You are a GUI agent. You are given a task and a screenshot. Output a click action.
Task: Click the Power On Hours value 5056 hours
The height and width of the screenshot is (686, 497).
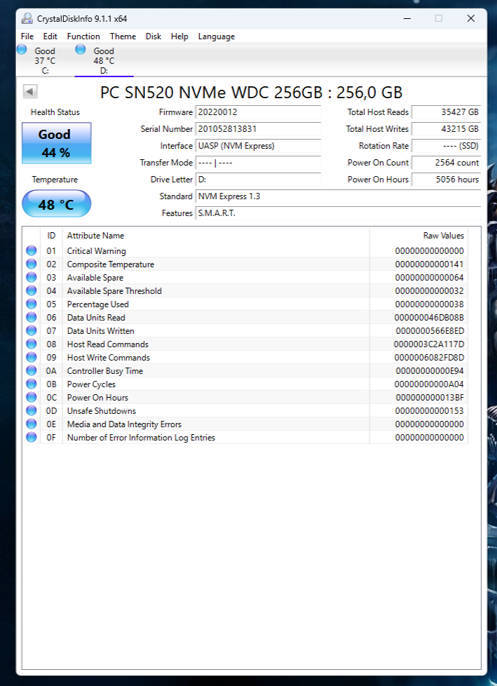(446, 179)
